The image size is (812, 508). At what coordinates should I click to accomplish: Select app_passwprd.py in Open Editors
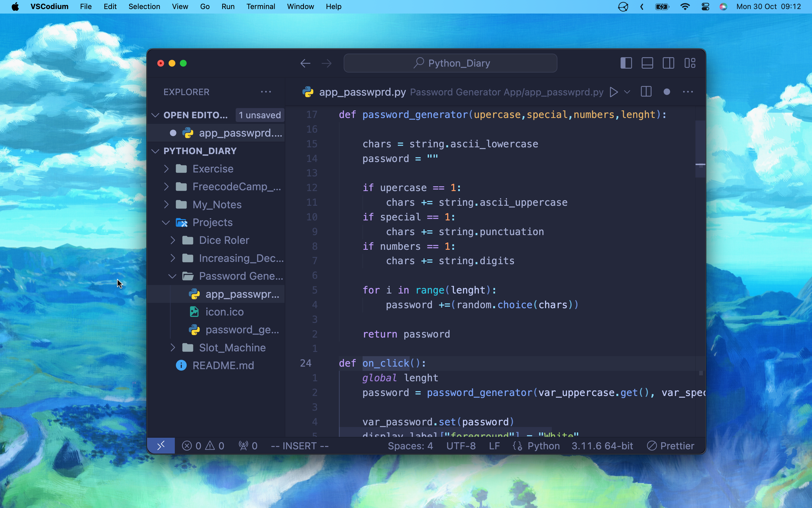click(x=216, y=133)
